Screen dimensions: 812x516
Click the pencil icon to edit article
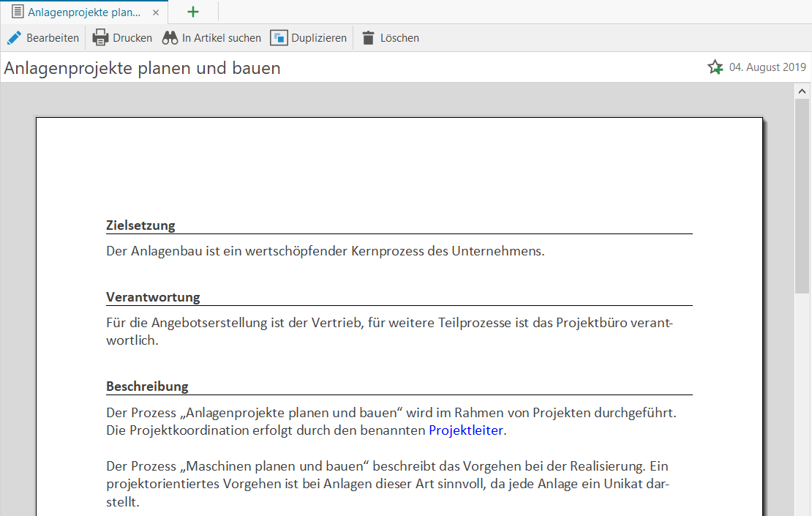tap(14, 38)
